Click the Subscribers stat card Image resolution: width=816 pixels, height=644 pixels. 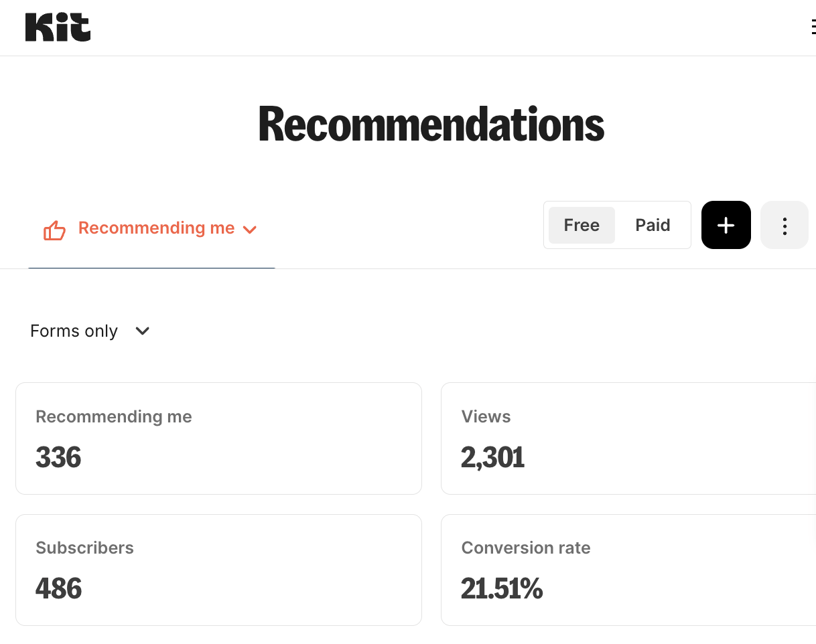coord(218,570)
